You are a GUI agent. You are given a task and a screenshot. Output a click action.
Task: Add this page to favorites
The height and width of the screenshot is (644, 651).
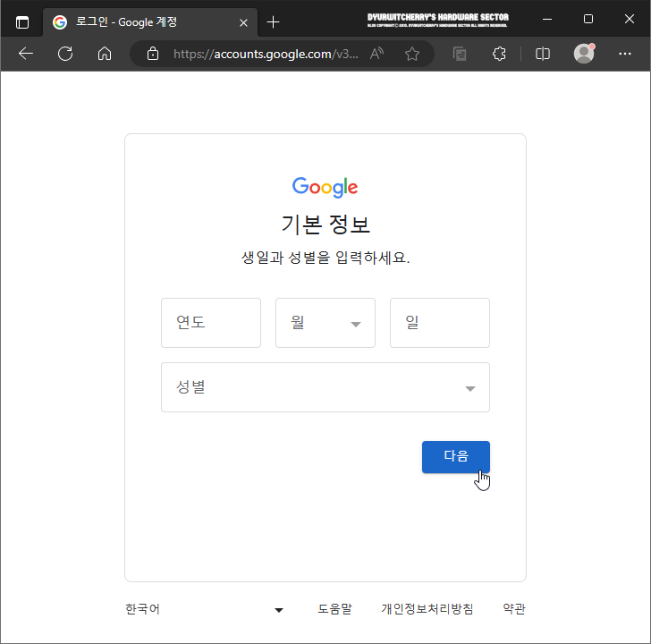412,54
